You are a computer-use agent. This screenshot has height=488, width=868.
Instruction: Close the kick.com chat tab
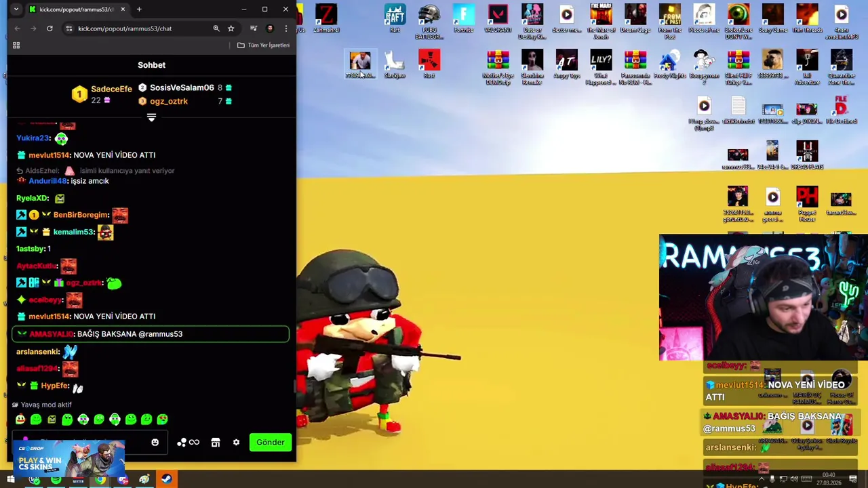[x=123, y=9]
